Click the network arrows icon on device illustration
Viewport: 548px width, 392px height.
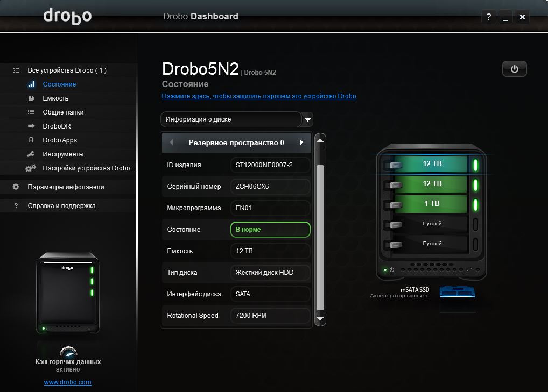pyautogui.click(x=469, y=269)
